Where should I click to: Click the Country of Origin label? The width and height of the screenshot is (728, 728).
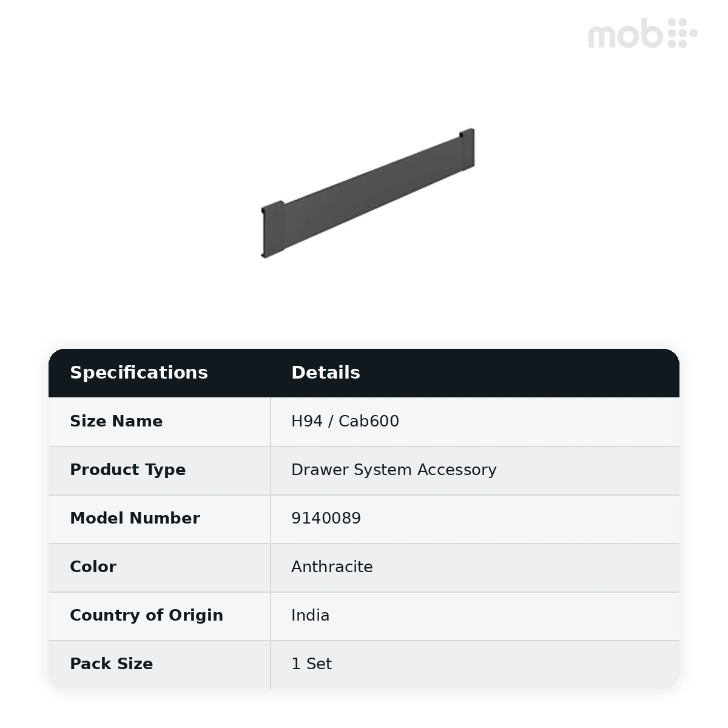(x=146, y=615)
